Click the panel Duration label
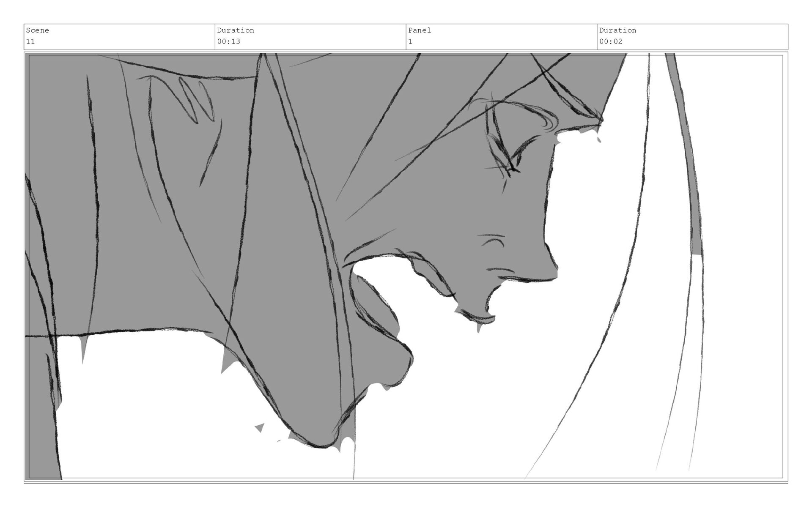This screenshot has width=812, height=525. coord(617,30)
